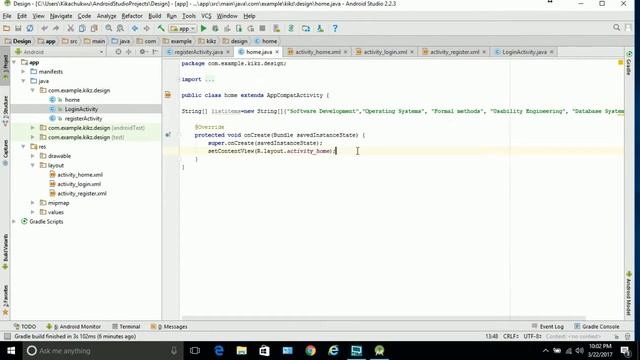Open the Build menu

coord(154,16)
